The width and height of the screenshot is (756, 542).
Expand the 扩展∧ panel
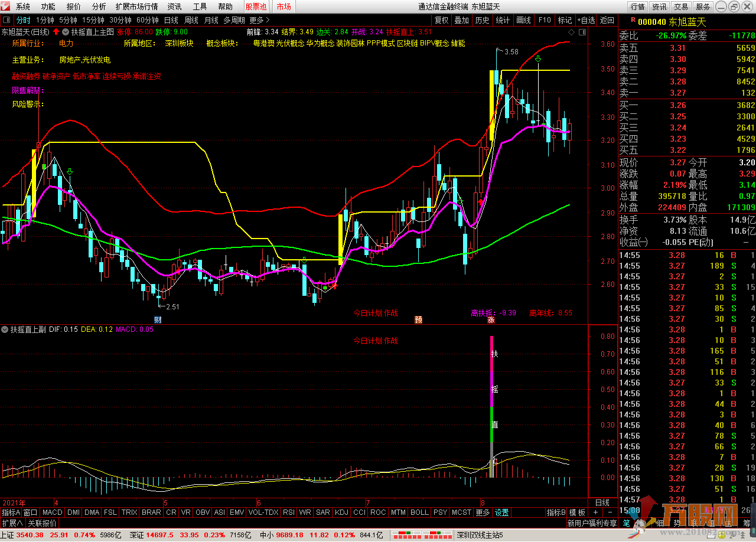[x=12, y=523]
